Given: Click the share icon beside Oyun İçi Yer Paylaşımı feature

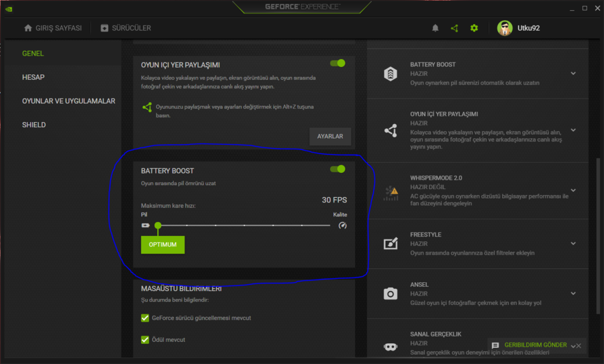Looking at the screenshot, I should point(391,131).
